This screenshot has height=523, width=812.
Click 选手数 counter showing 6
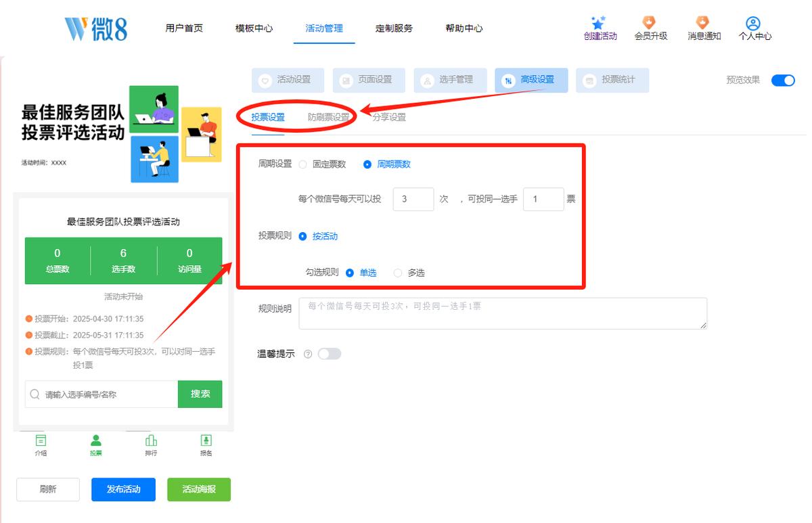click(123, 260)
